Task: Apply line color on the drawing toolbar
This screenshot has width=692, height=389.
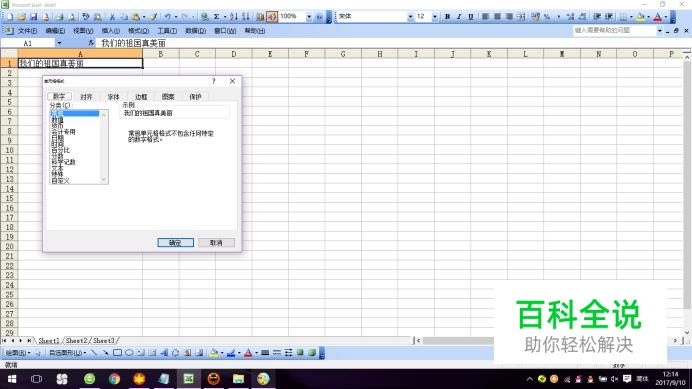Action: point(230,353)
